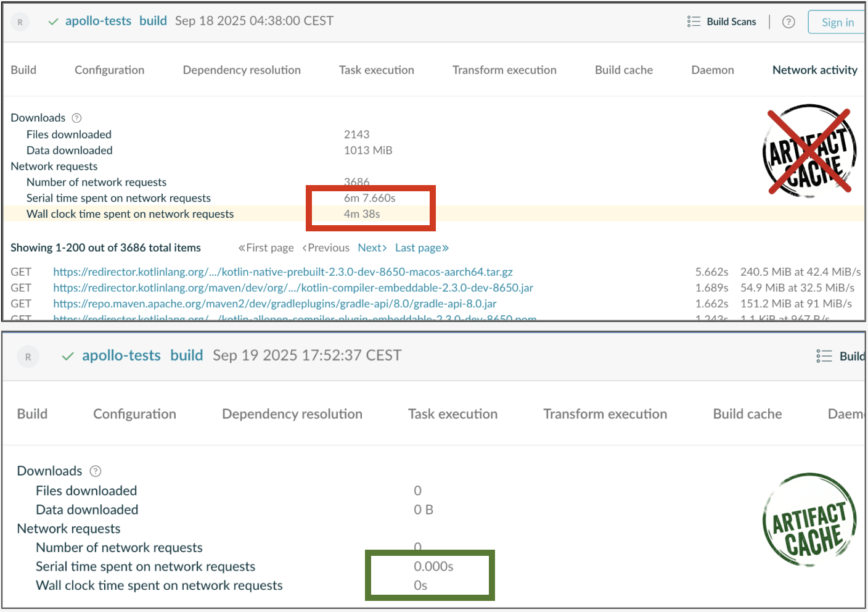
Task: Click the Build Scans list icon in lower scan
Action: point(824,355)
